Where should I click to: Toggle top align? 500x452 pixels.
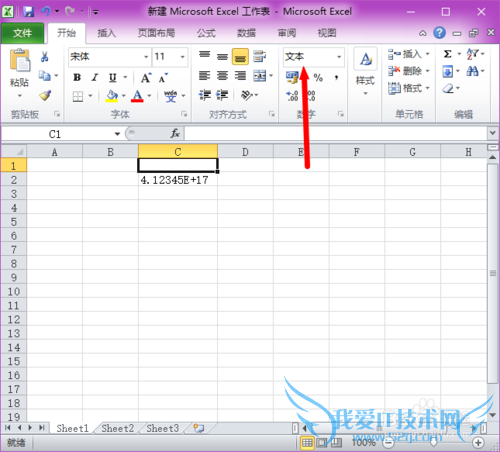pyautogui.click(x=204, y=56)
